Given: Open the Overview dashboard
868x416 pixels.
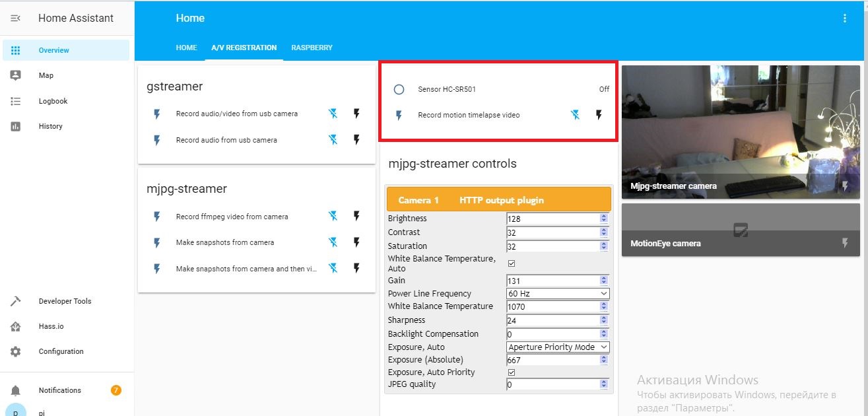Looking at the screenshot, I should (66, 50).
